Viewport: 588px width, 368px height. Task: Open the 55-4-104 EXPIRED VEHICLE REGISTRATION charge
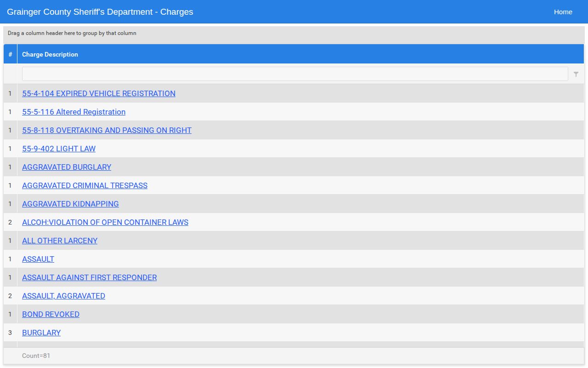click(x=99, y=93)
